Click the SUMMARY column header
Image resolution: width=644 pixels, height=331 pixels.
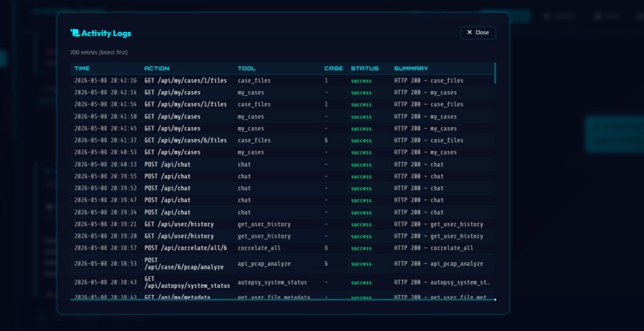pos(411,68)
